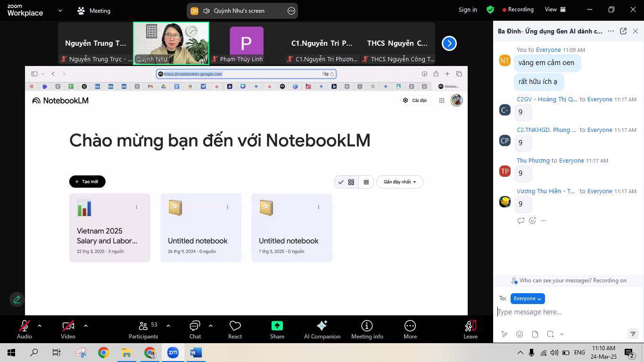644x362 pixels.
Task: Open AI Companion sparkle icon
Action: tap(322, 326)
